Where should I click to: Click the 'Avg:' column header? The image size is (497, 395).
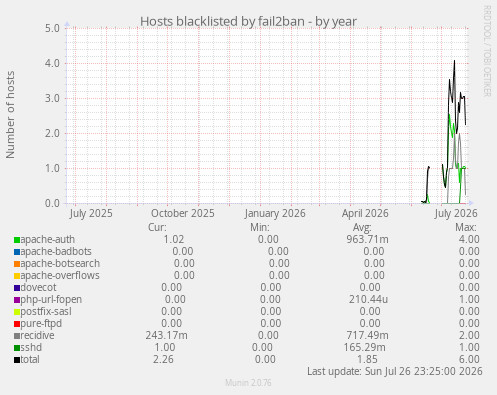(x=362, y=227)
